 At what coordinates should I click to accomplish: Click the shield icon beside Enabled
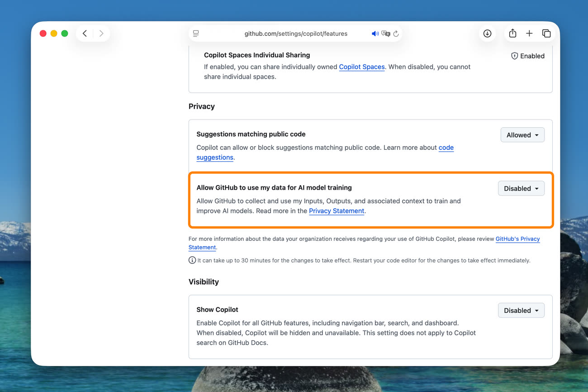514,56
